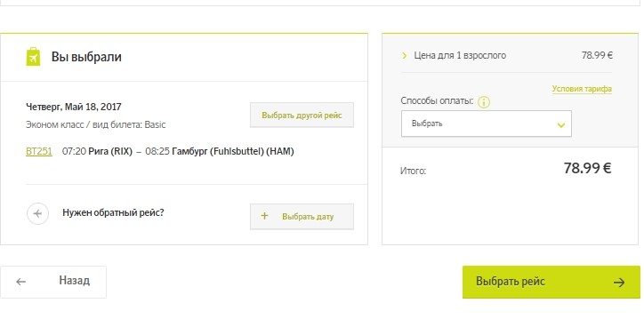Open the Выбрать payment method combo box
Viewport: 644px width, 335px height.
click(x=487, y=124)
